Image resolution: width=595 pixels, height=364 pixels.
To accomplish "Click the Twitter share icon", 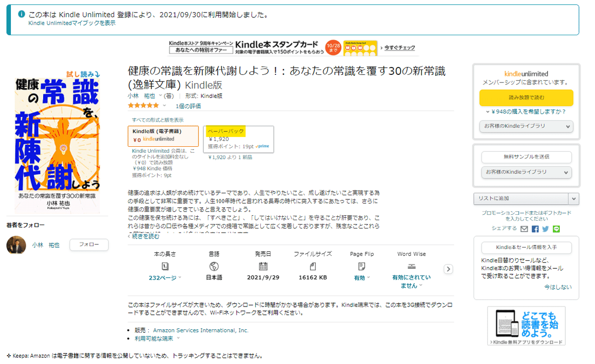I will pyautogui.click(x=545, y=229).
